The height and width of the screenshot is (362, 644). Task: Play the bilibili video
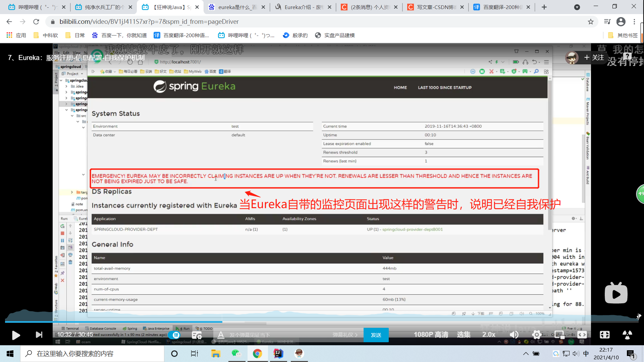click(16, 335)
